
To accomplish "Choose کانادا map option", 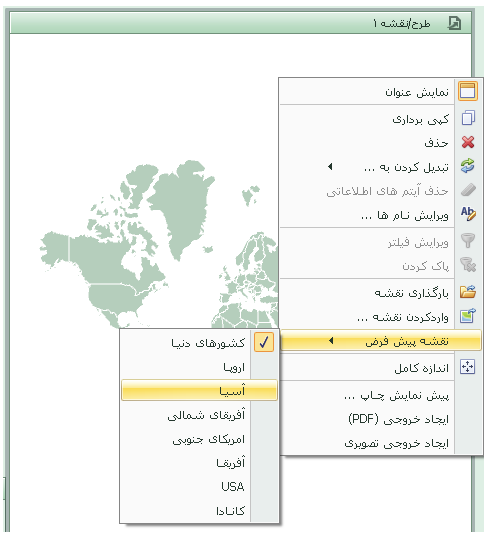I will 199,511.
